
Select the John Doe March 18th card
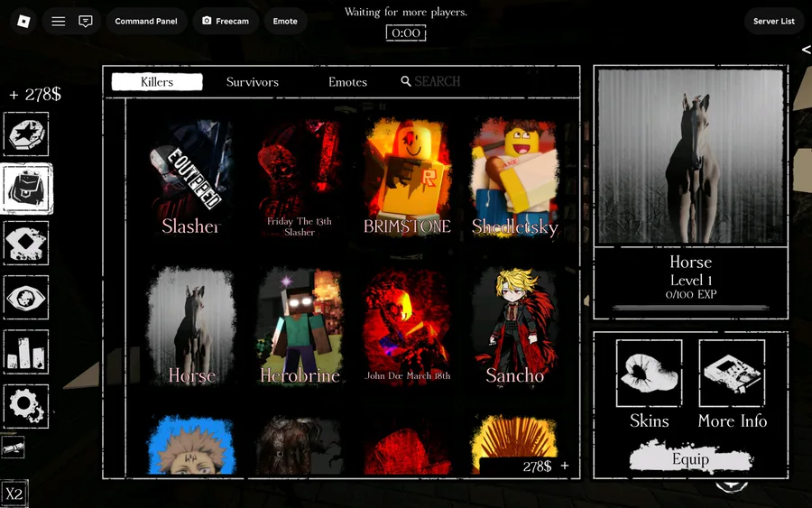407,327
